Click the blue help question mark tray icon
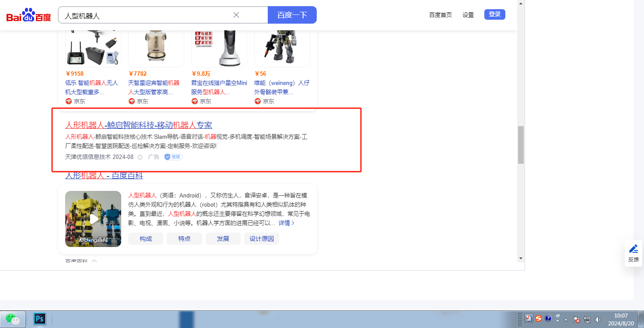The width and height of the screenshot is (644, 328). click(548, 319)
